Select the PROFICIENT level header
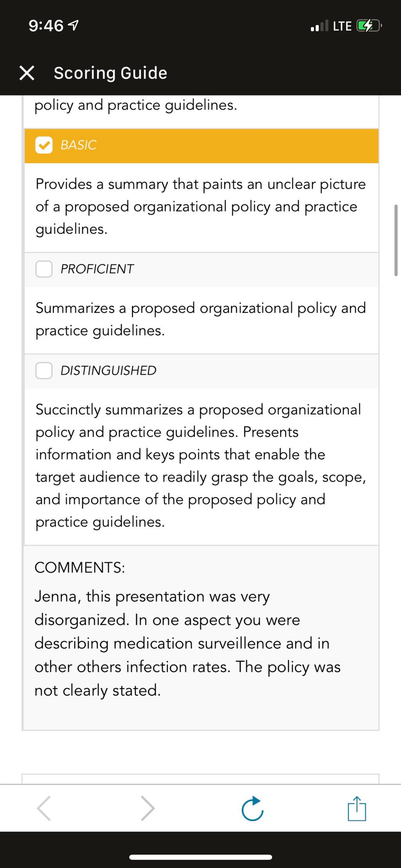 pos(201,269)
